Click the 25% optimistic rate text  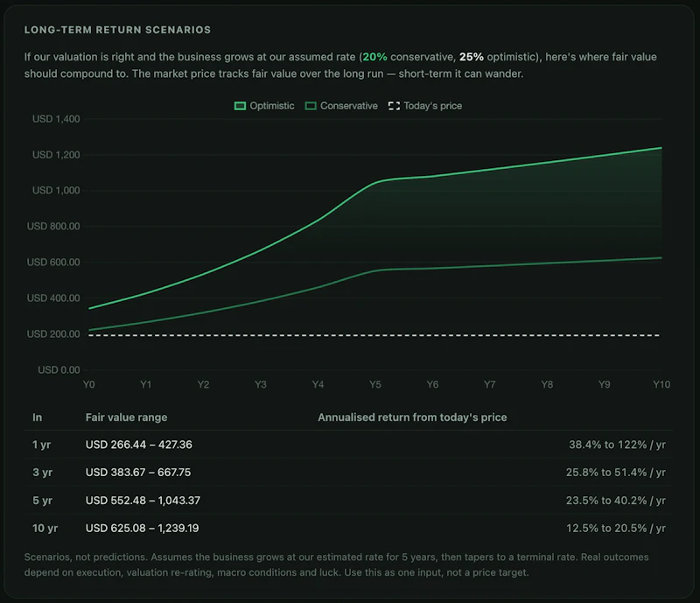[471, 57]
